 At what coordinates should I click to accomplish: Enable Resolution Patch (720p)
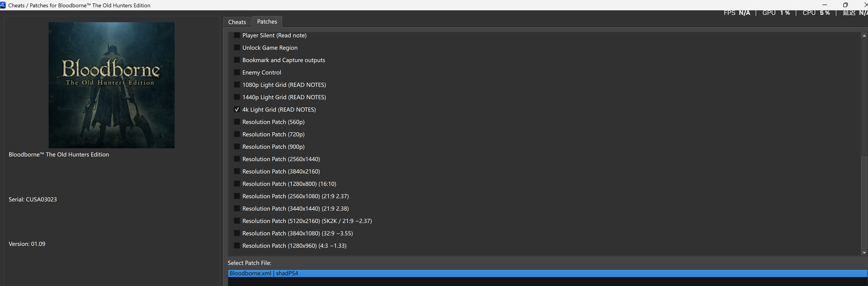pyautogui.click(x=237, y=135)
